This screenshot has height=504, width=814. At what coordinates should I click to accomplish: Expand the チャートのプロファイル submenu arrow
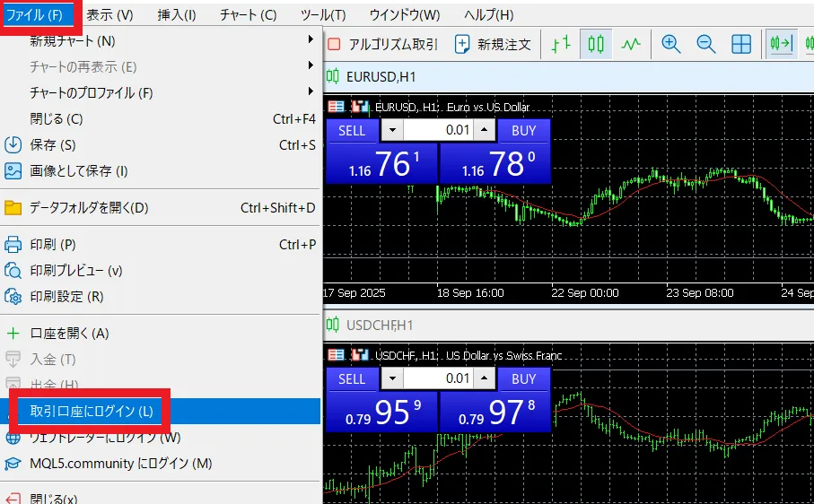311,91
